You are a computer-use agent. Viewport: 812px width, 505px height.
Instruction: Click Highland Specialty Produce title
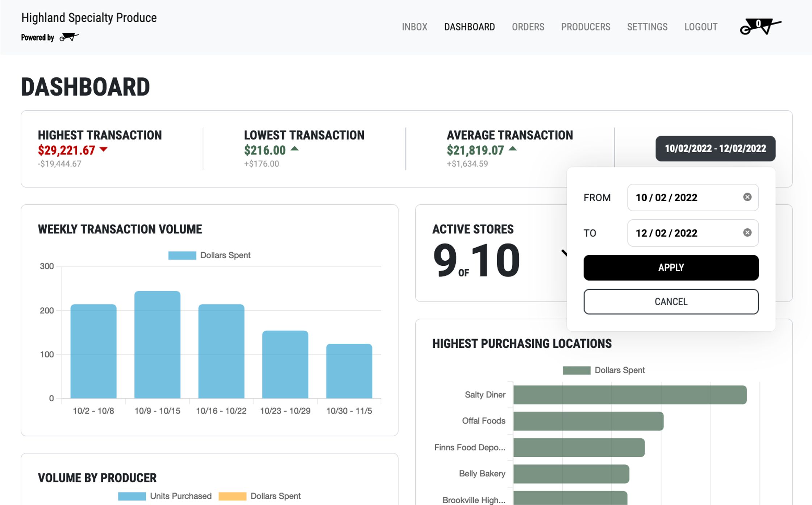coord(89,18)
